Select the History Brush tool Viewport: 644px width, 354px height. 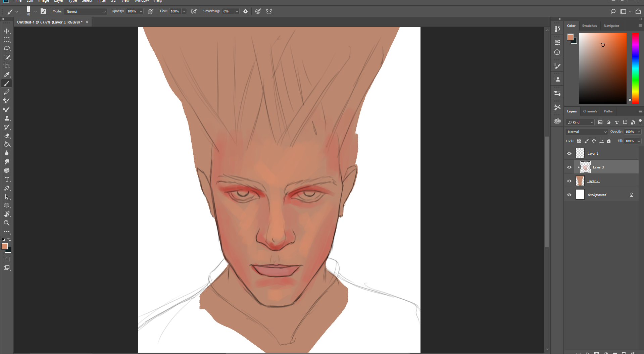point(7,127)
